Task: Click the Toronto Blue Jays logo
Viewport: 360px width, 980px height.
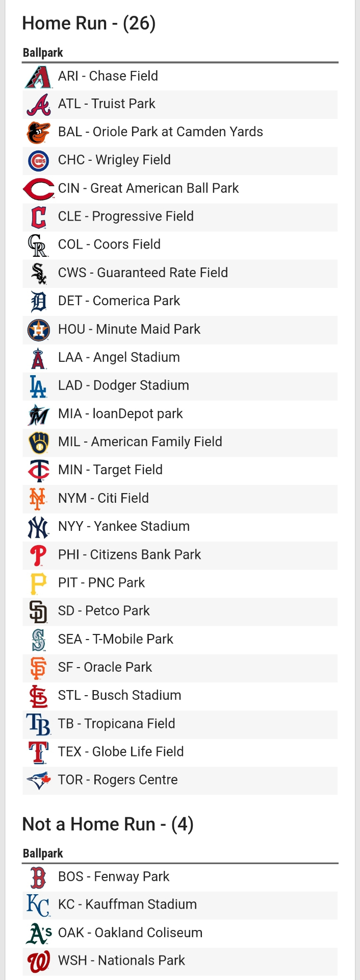Action: point(38,780)
